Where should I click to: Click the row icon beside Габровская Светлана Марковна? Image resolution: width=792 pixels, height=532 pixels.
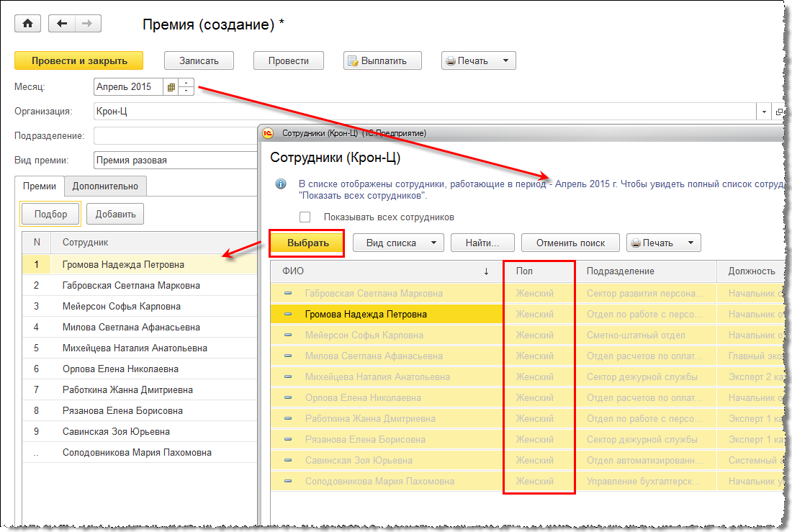click(x=288, y=294)
